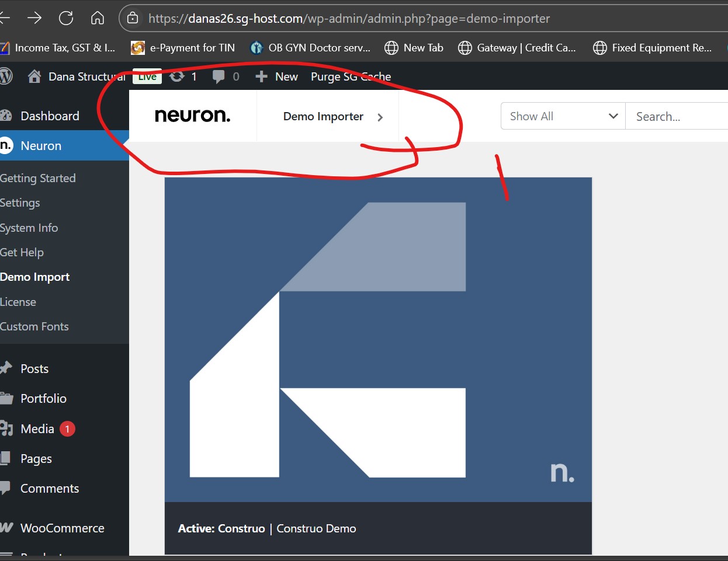728x561 pixels.
Task: Click the globe icon for Gateway bookmark
Action: pos(465,48)
